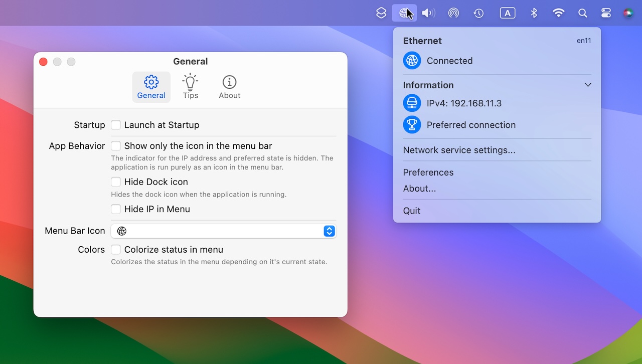This screenshot has height=364, width=642.
Task: Click the General window title
Action: click(190, 62)
